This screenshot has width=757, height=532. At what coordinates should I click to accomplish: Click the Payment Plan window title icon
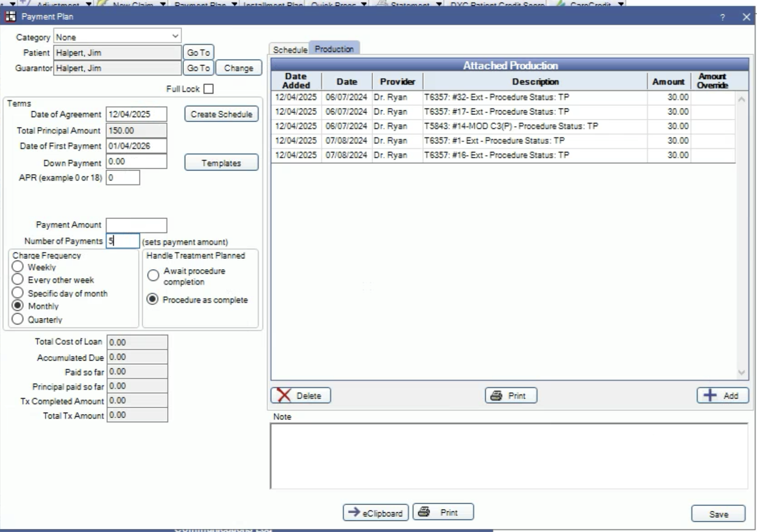[x=10, y=17]
